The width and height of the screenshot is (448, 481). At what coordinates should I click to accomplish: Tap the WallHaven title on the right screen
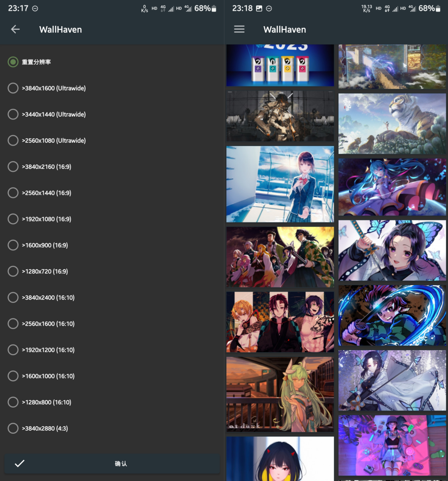tap(285, 29)
